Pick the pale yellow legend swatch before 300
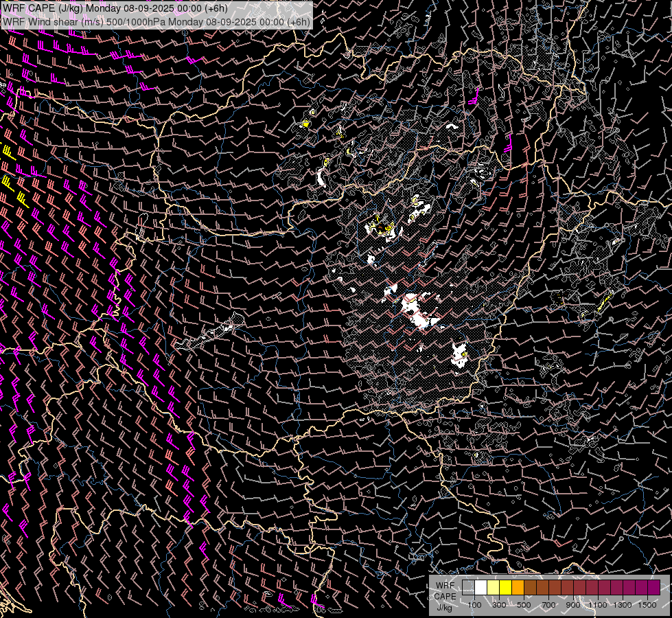 coord(494,588)
